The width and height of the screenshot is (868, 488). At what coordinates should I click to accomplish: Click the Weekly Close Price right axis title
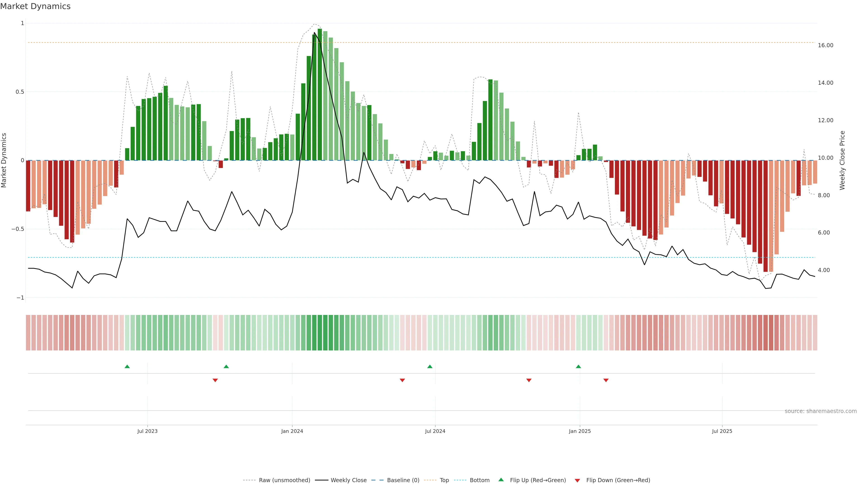tap(842, 160)
